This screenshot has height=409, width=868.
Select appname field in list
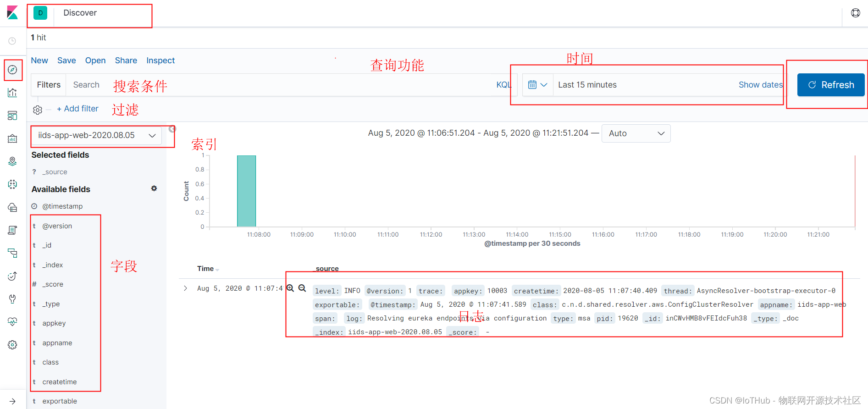click(57, 343)
